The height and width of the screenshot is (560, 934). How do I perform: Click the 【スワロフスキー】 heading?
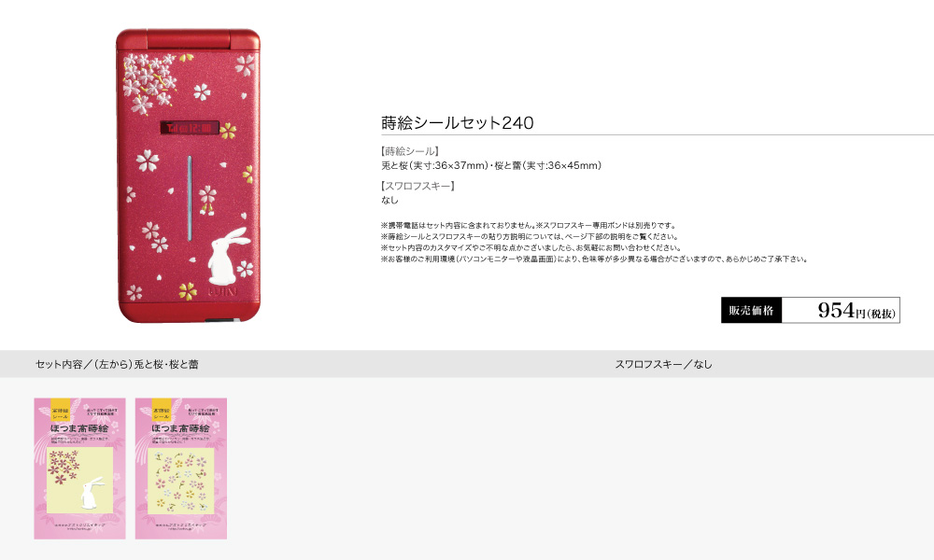418,186
